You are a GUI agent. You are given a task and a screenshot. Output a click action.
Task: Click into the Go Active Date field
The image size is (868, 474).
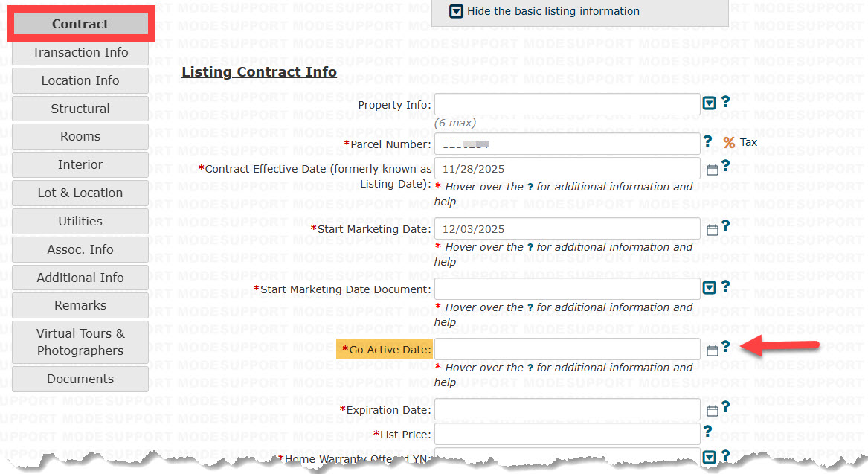(x=568, y=350)
